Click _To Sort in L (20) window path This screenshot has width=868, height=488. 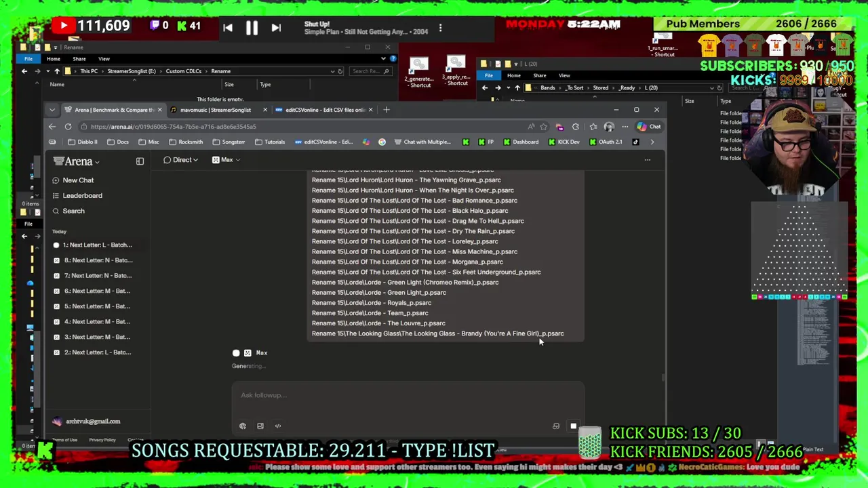[574, 88]
